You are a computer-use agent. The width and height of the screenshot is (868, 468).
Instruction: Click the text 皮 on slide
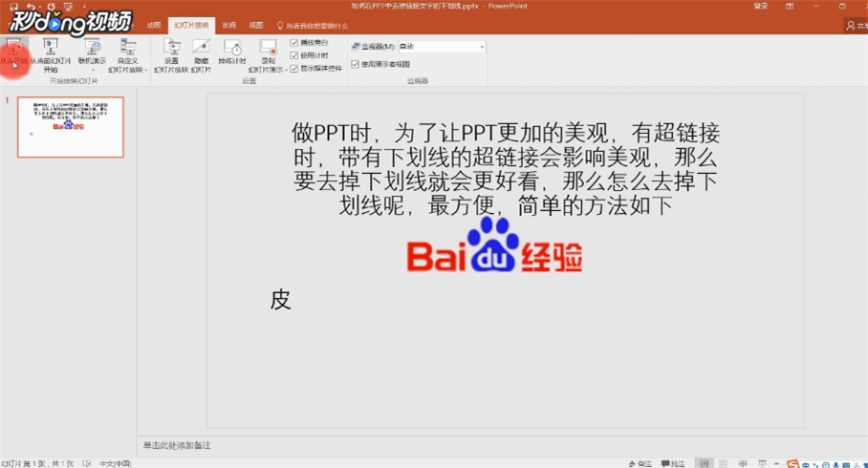(281, 299)
